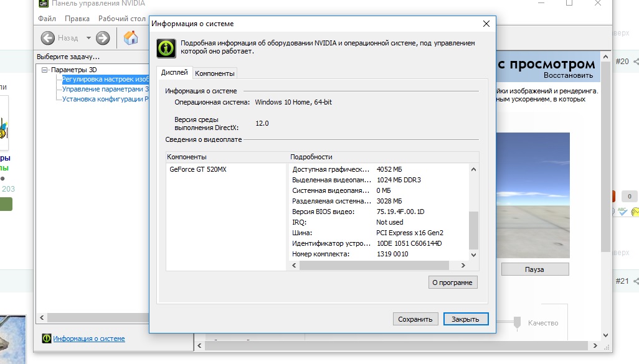
Task: Open the Файл menu
Action: [x=47, y=18]
